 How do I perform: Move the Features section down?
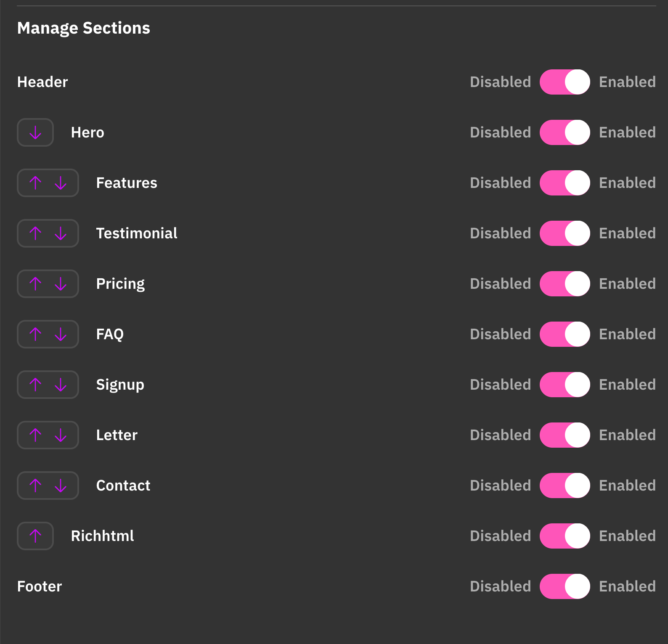pos(61,183)
